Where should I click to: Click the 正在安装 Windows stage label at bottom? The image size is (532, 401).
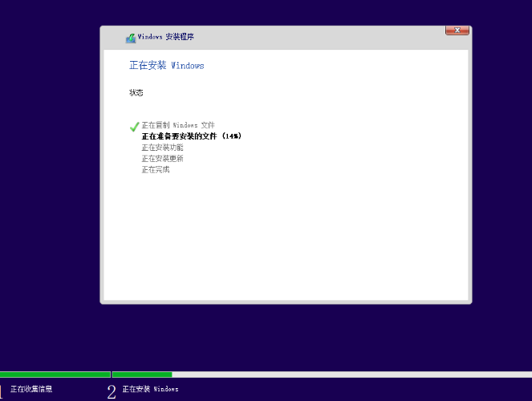click(150, 389)
